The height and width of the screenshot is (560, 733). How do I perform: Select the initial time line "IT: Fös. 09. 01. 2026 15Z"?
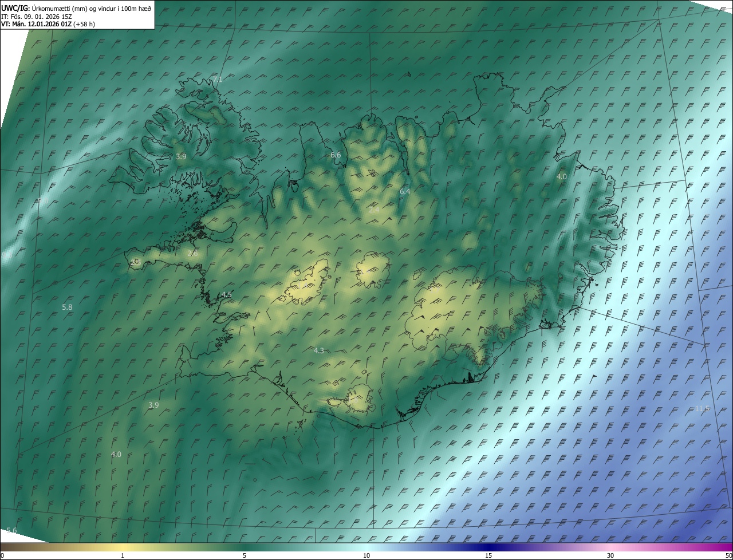pyautogui.click(x=36, y=16)
